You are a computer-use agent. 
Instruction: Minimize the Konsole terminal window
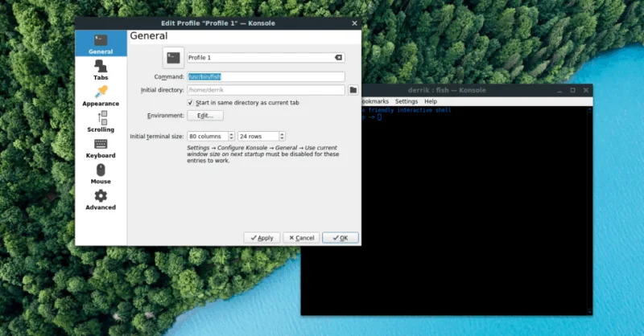(559, 90)
